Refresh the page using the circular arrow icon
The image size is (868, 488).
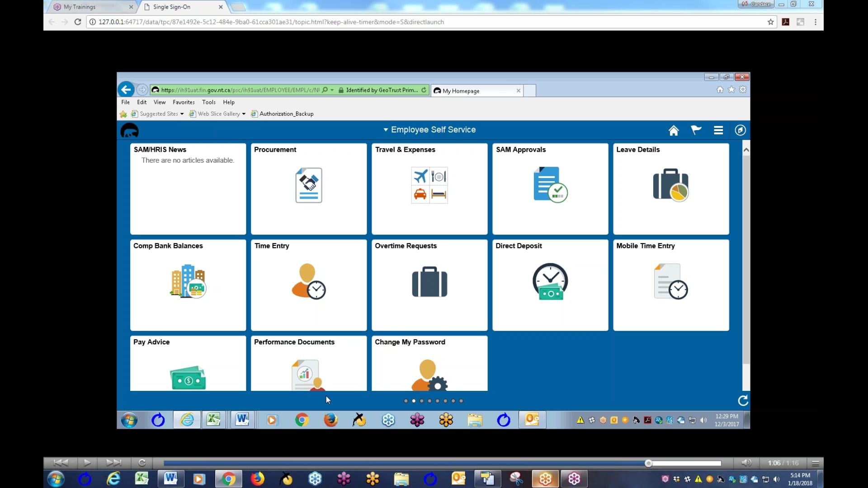(x=743, y=400)
